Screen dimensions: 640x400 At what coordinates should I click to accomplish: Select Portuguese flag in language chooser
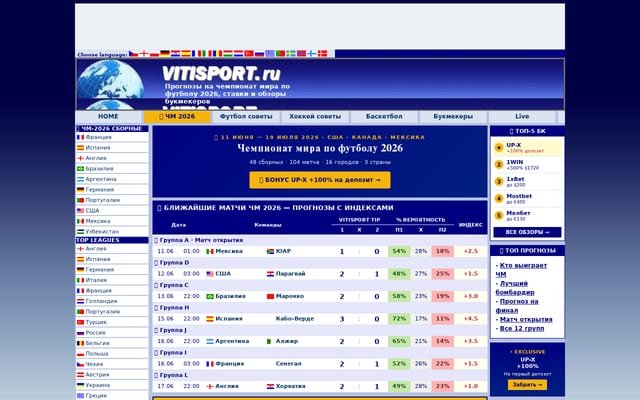[x=280, y=53]
